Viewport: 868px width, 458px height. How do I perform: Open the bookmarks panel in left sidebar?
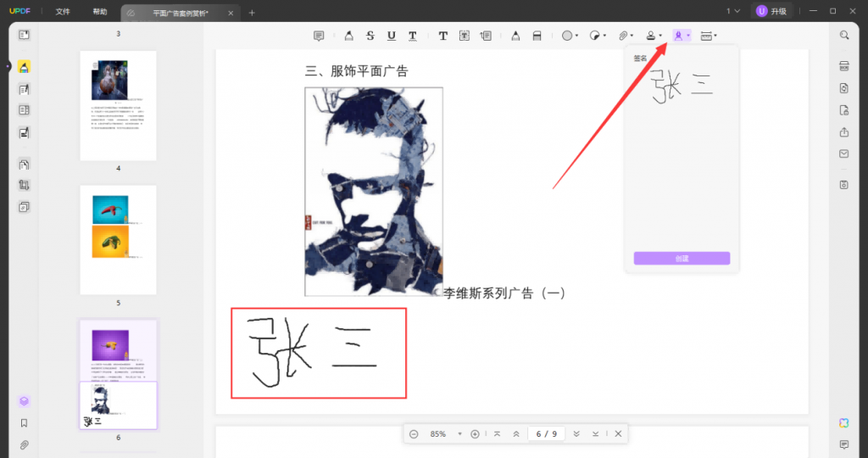click(24, 422)
